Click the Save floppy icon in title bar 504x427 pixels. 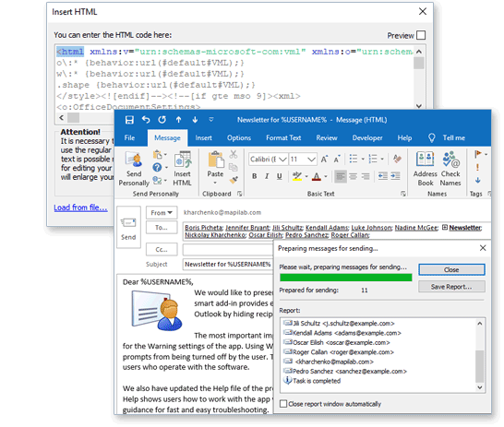[x=129, y=120]
